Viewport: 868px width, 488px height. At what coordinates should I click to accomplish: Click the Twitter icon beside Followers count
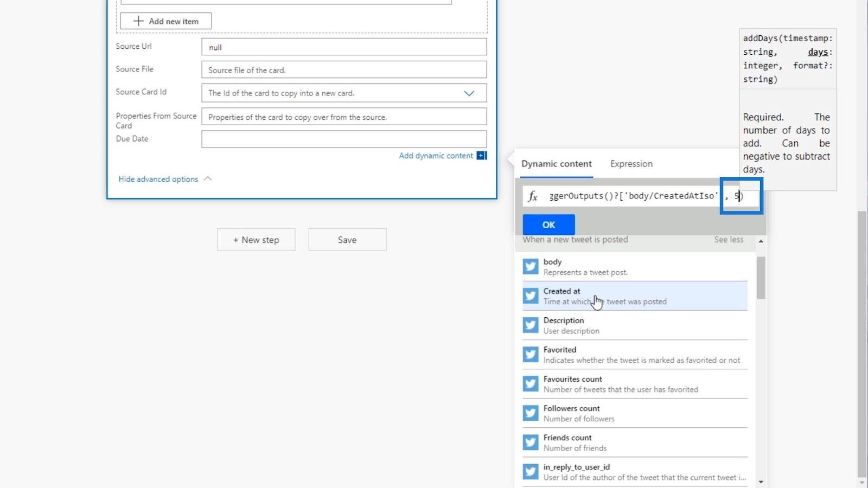pos(531,413)
